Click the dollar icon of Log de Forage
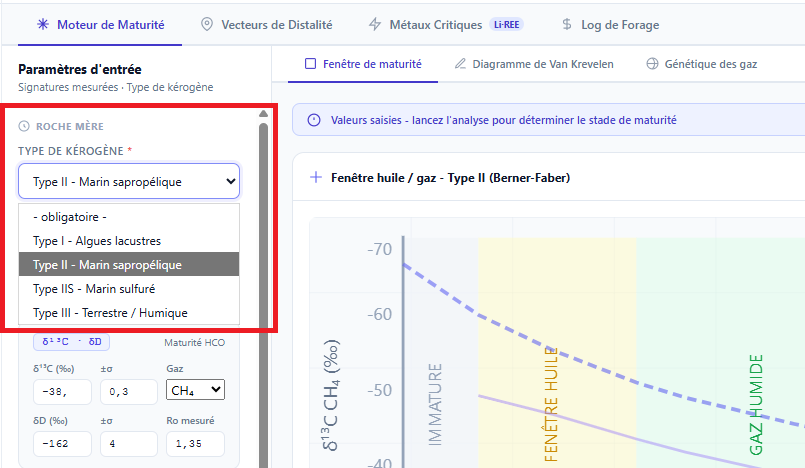This screenshot has width=805, height=468. tap(567, 24)
